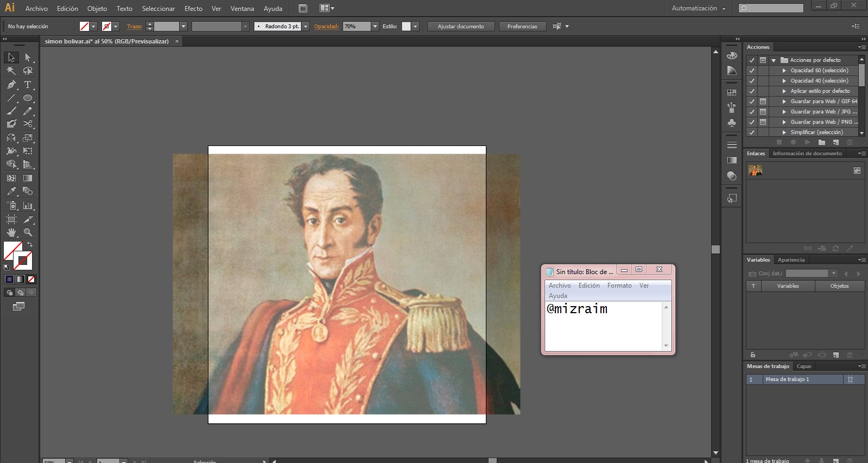Expand the Simplificar (selección) action
868x463 pixels.
(x=784, y=132)
